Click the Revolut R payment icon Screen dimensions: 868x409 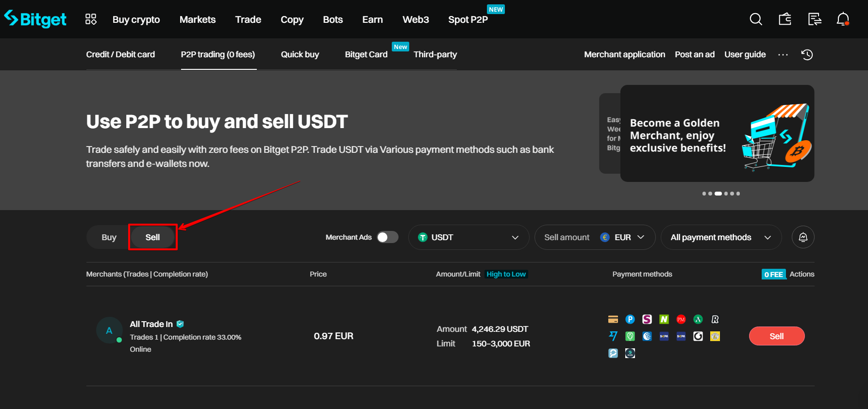[x=715, y=319]
